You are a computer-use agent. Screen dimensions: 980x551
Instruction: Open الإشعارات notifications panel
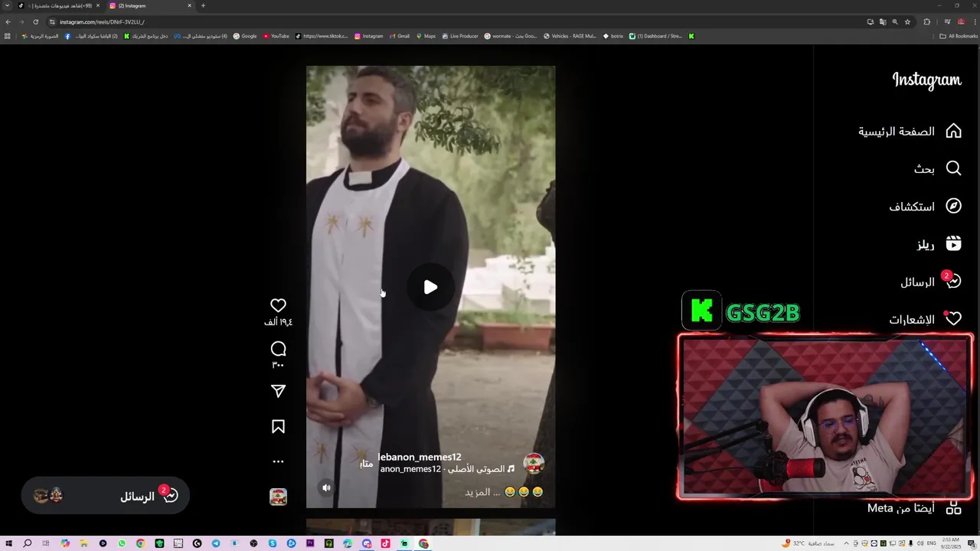[925, 319]
